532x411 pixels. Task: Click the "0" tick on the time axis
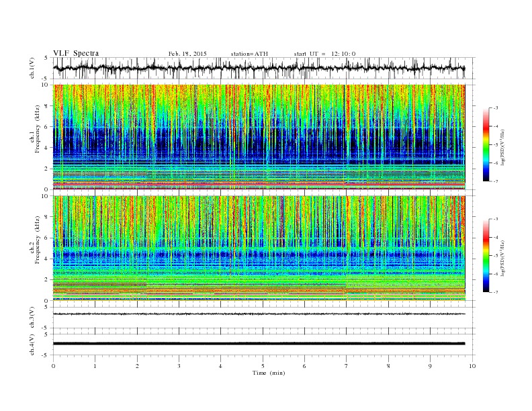53,366
